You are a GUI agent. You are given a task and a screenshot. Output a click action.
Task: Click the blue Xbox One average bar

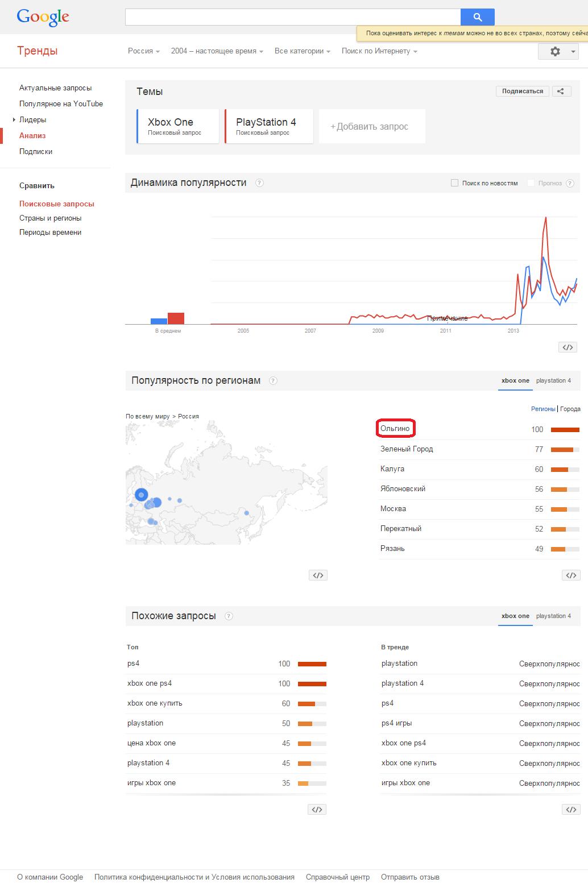coord(159,321)
